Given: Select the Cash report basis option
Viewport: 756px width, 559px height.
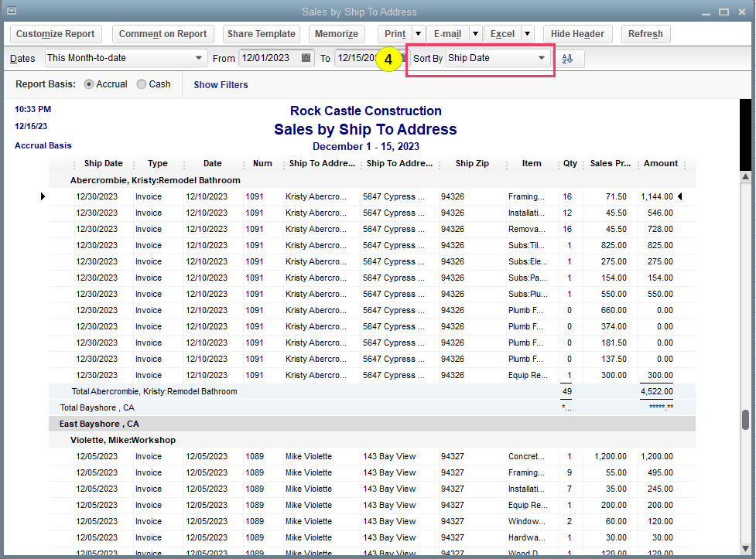Looking at the screenshot, I should pyautogui.click(x=142, y=84).
